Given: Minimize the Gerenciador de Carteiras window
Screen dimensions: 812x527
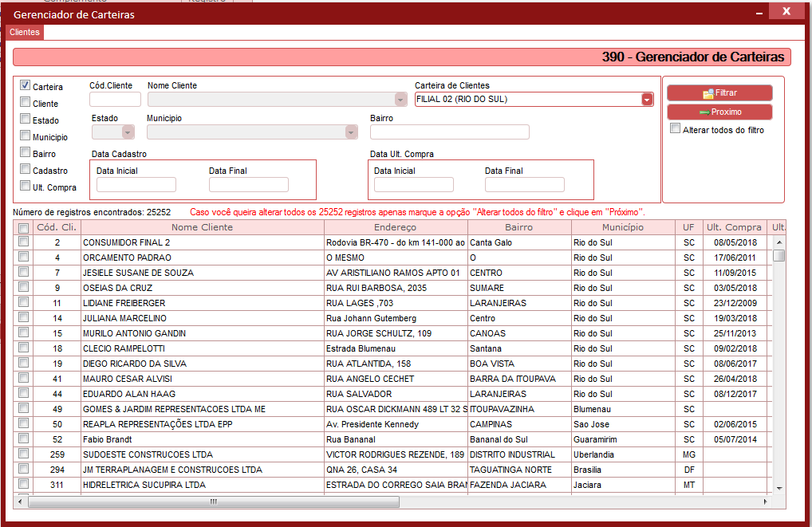Looking at the screenshot, I should pyautogui.click(x=759, y=13).
